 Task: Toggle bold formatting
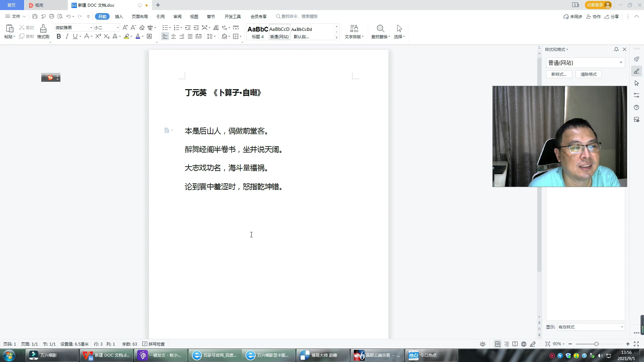(x=59, y=37)
